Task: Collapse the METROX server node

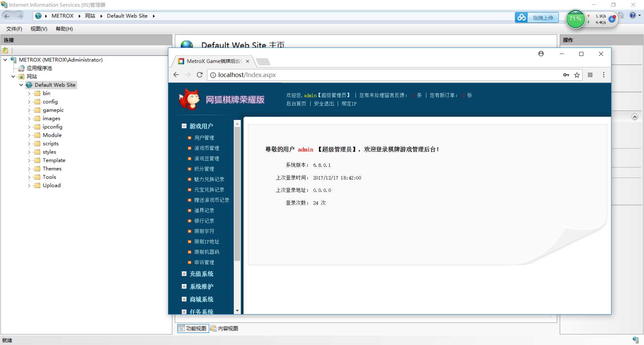Action: 5,60
